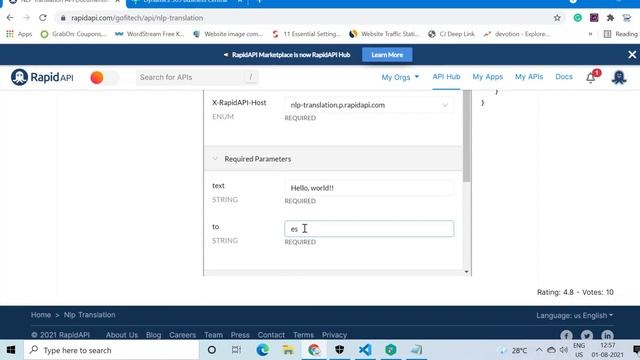
Task: Open the CJ Deep Link bookmark
Action: coord(451,34)
